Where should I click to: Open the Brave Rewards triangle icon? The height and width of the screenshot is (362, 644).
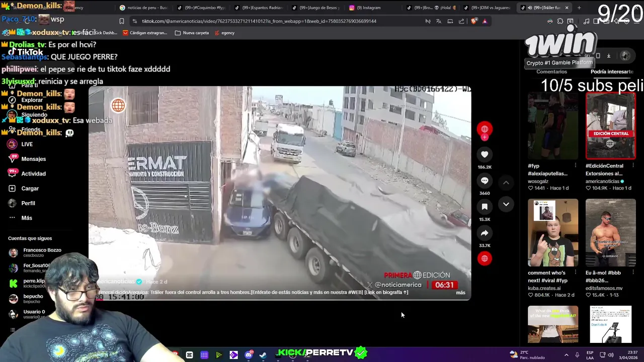click(485, 21)
